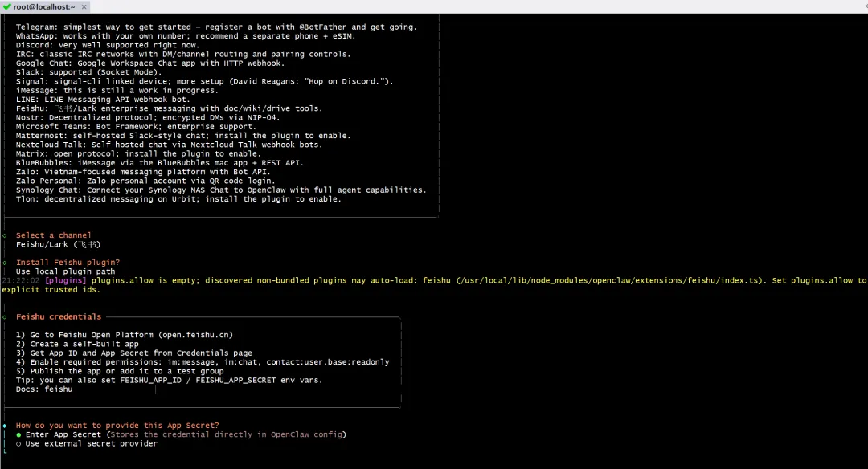
Task: Click the 'Use local plugin path' answer
Action: pos(65,271)
